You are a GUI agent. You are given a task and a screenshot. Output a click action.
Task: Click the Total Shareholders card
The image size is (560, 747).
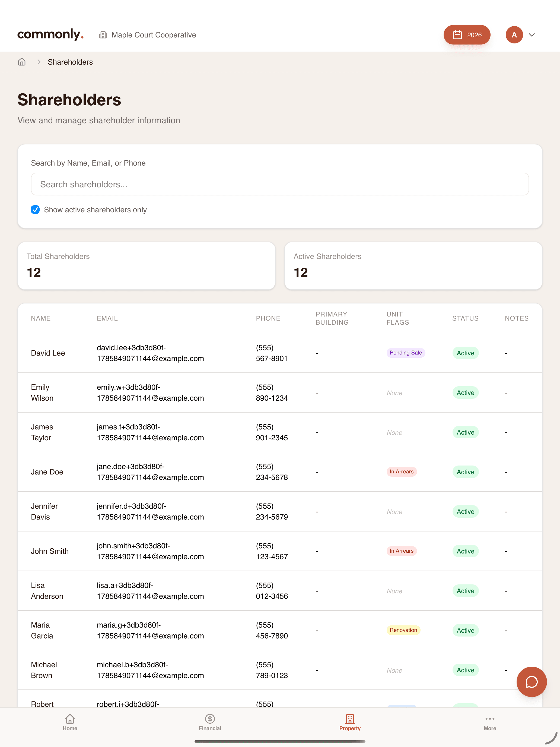point(147,266)
